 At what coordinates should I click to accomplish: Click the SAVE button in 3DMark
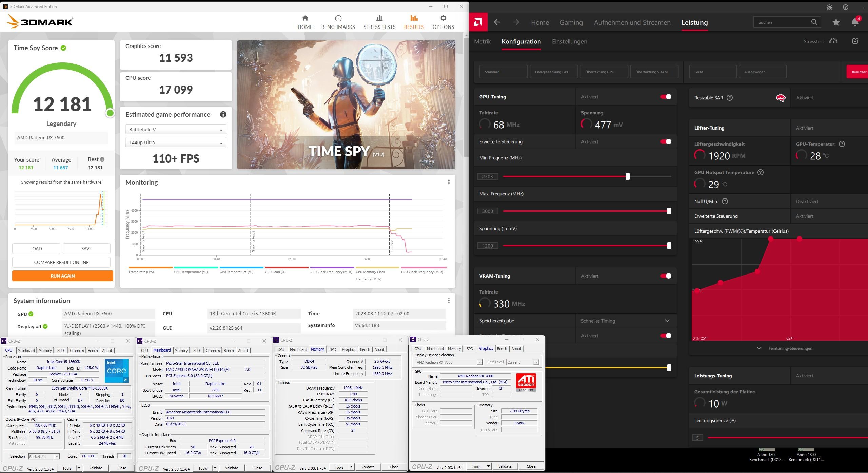pos(86,249)
